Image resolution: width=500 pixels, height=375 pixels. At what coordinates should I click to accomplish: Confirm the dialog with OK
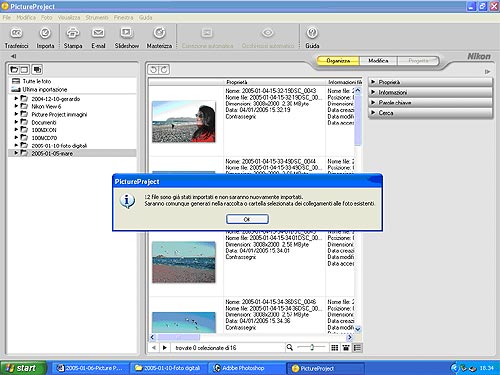point(247,219)
